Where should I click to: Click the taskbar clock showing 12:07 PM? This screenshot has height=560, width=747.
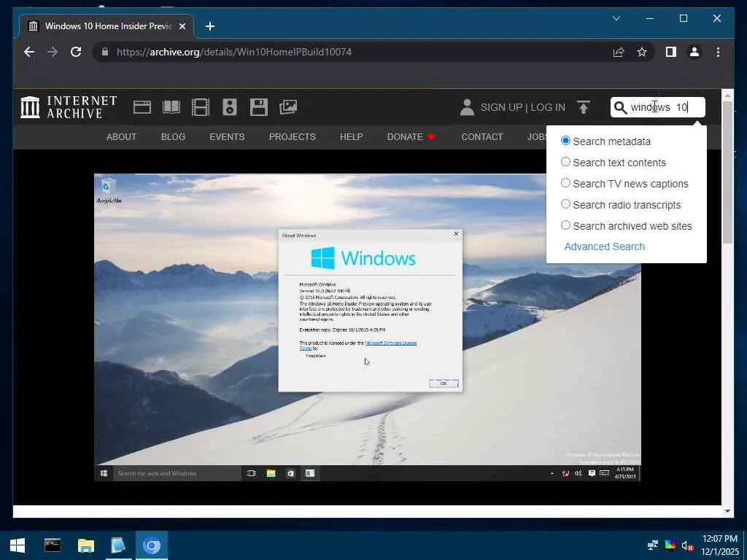pos(719,545)
